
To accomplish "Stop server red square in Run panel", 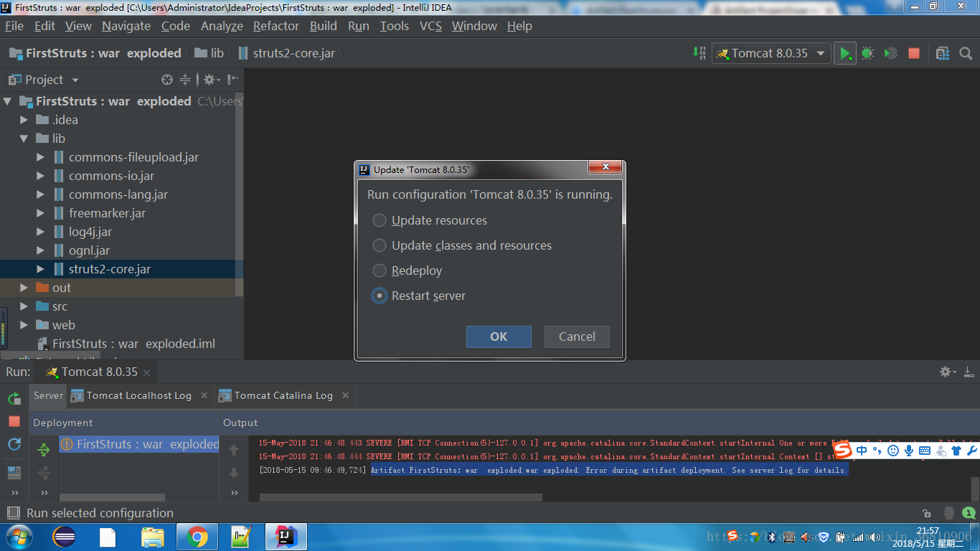I will (x=14, y=421).
